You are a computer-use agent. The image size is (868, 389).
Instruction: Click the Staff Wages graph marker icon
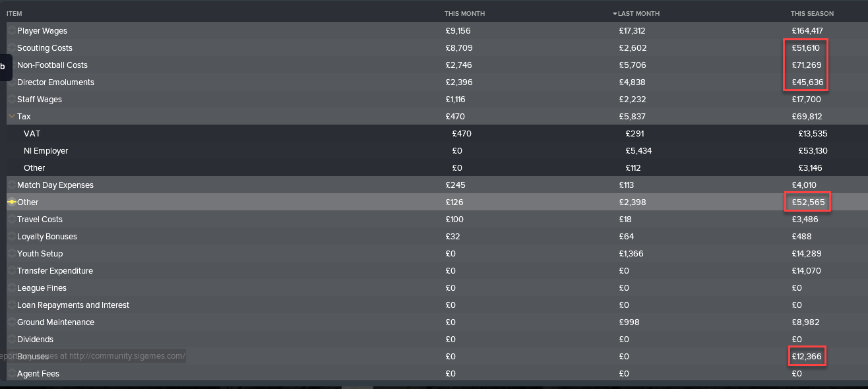click(11, 100)
